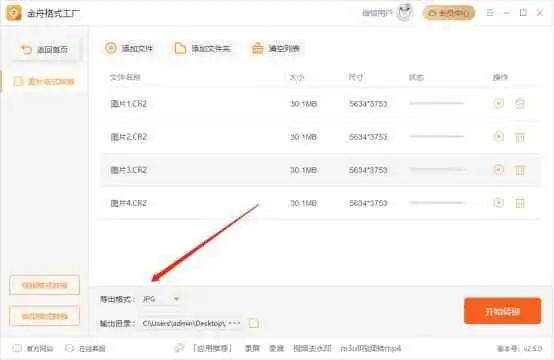Select the image format conversion sidebar tab

[45, 82]
